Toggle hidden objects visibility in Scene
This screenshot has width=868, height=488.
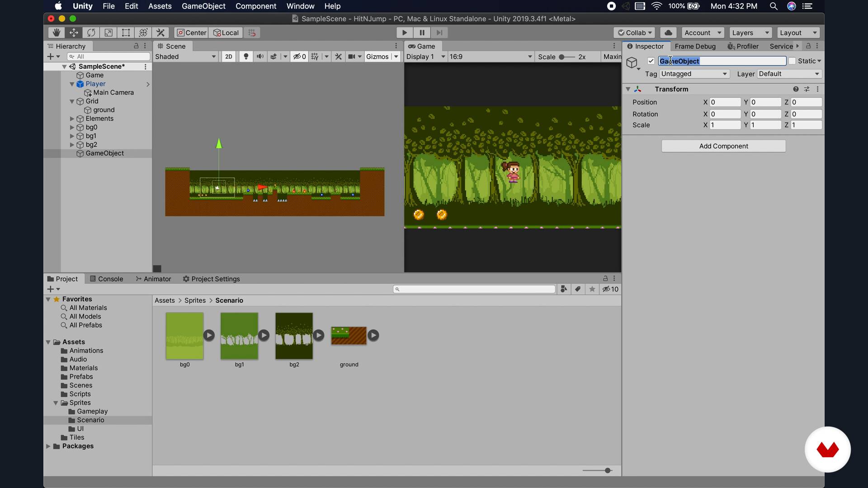[299, 56]
